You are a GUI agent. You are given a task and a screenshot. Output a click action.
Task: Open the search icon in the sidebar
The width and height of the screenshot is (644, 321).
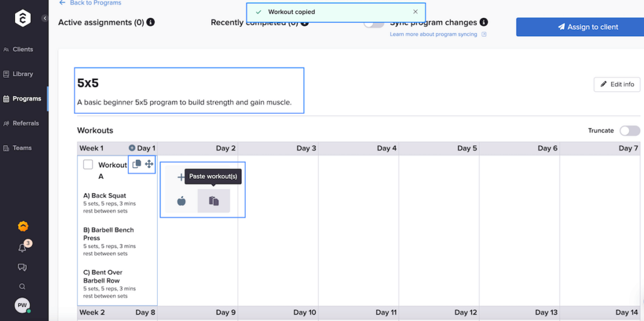tap(23, 286)
